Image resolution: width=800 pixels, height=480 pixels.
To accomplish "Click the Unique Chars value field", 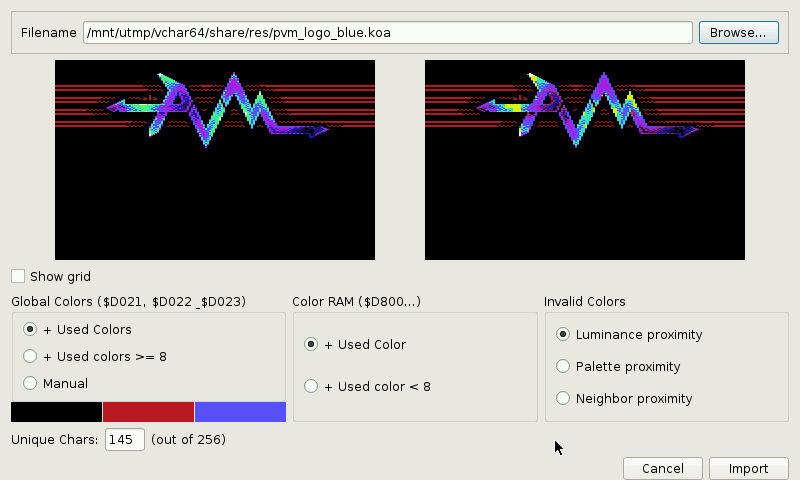I will tap(124, 440).
